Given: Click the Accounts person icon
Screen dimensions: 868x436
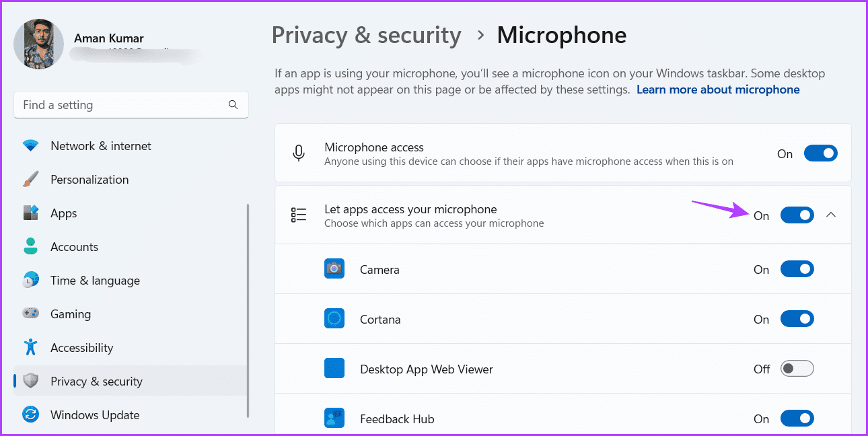Looking at the screenshot, I should (x=30, y=246).
